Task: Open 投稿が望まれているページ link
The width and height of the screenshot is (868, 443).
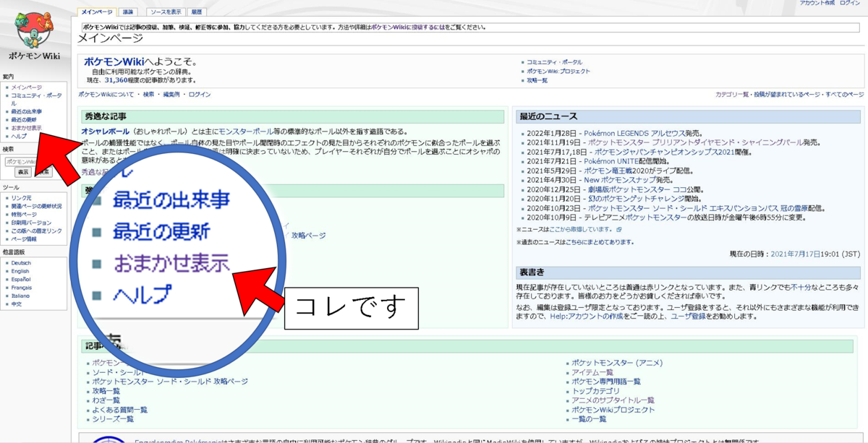Action: [x=787, y=95]
